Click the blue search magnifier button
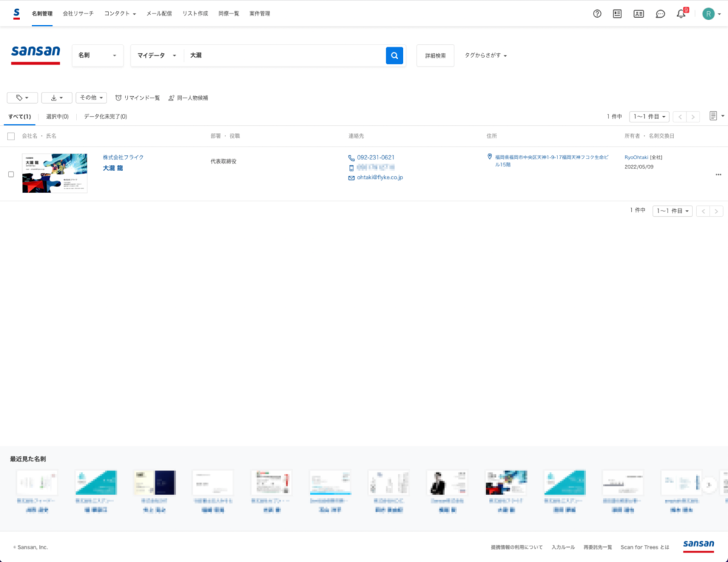The width and height of the screenshot is (728, 562). click(394, 55)
